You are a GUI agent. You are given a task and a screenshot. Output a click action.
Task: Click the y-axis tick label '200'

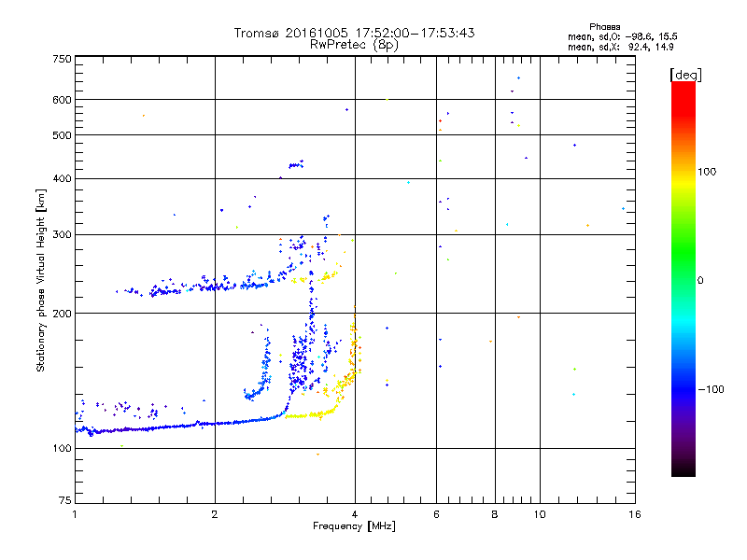(62, 314)
